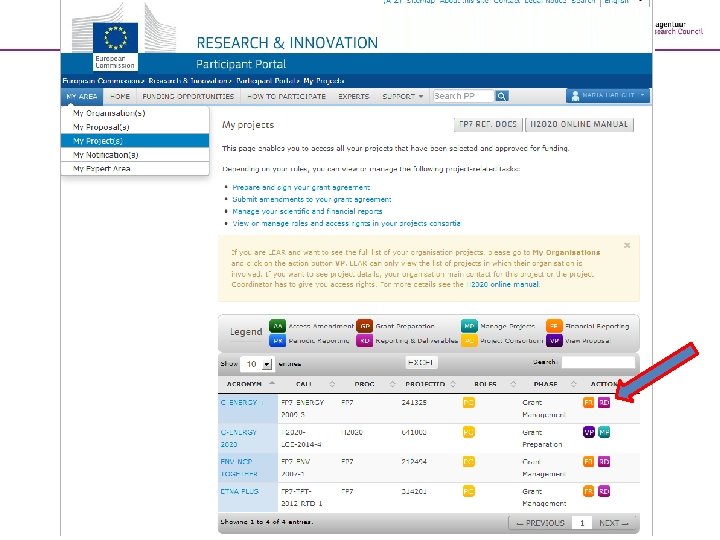720x540 pixels.
Task: Click the RD Reporting & Deliverables legend icon
Action: [365, 341]
